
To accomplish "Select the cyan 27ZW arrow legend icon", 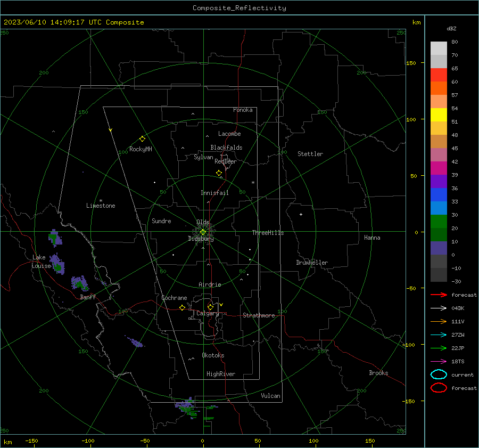I will 439,335.
